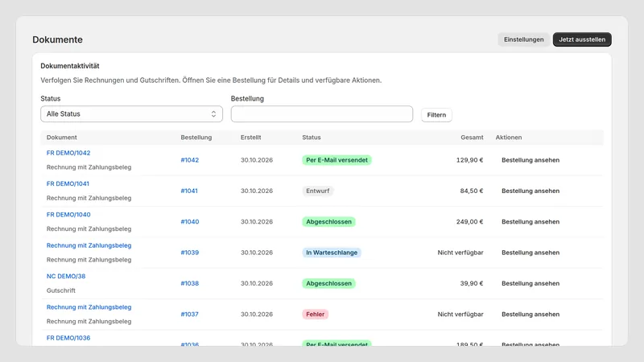Image resolution: width=644 pixels, height=362 pixels.
Task: Open order #1038
Action: 190,283
